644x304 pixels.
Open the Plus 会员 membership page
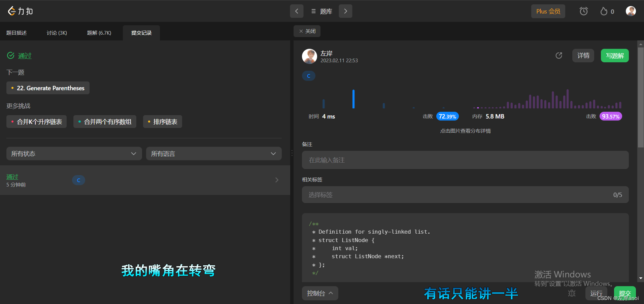pyautogui.click(x=548, y=11)
